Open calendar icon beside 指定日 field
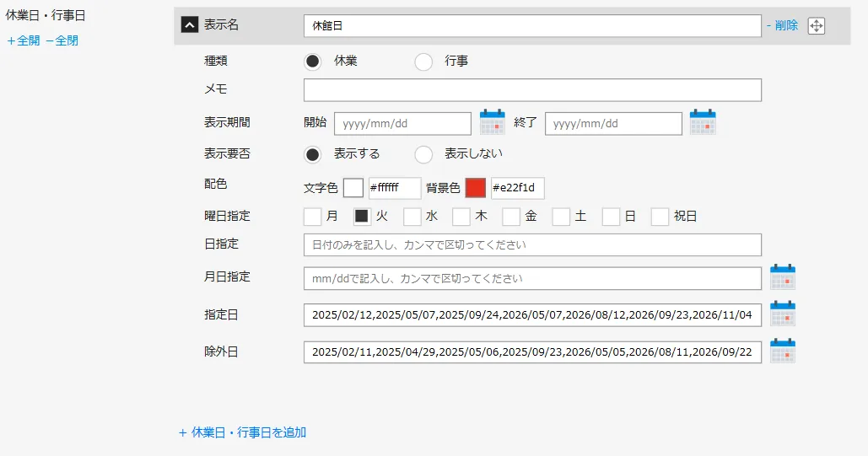 (782, 314)
